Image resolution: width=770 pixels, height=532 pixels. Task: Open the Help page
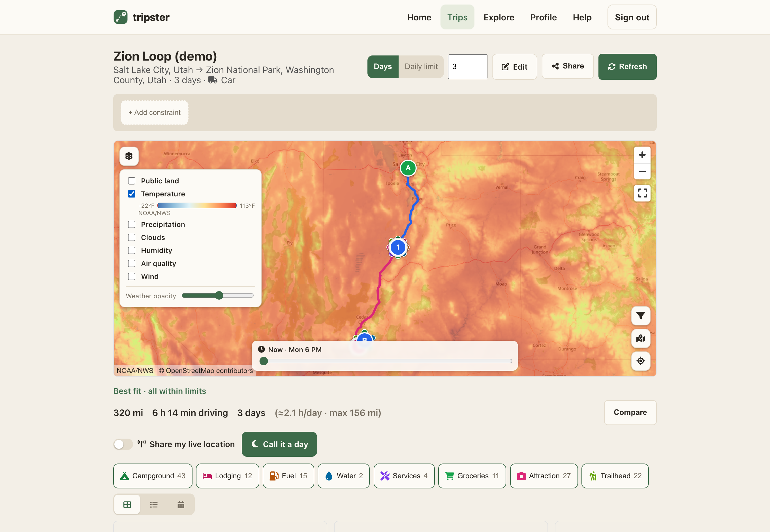coord(582,17)
